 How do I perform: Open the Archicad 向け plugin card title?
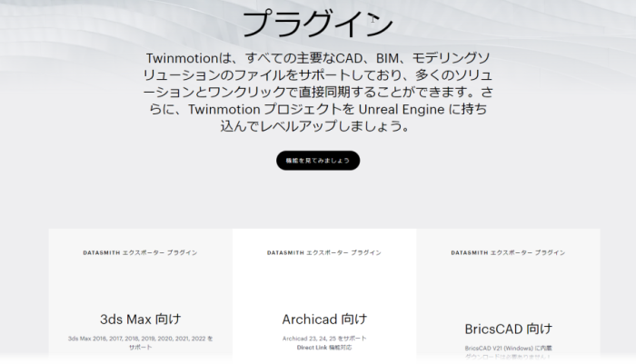coord(323,319)
